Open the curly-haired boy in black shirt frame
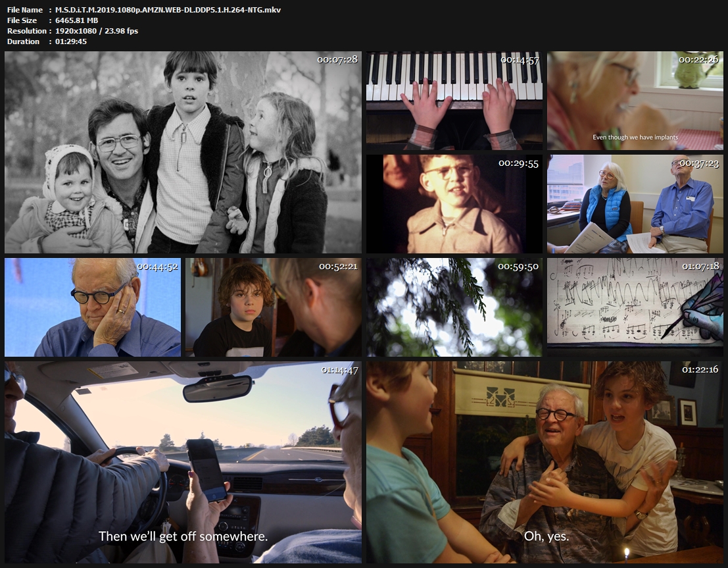Screen dimensions: 728x568 (273, 307)
